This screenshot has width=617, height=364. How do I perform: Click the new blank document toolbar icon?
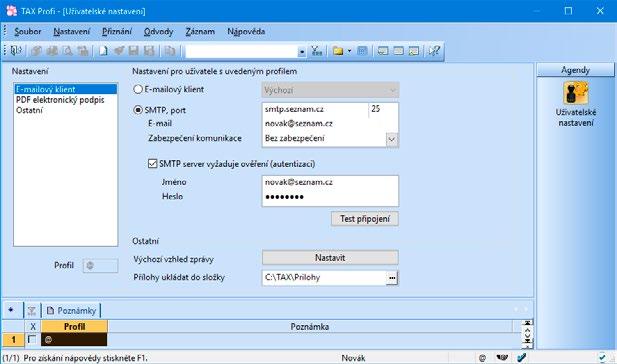point(103,51)
